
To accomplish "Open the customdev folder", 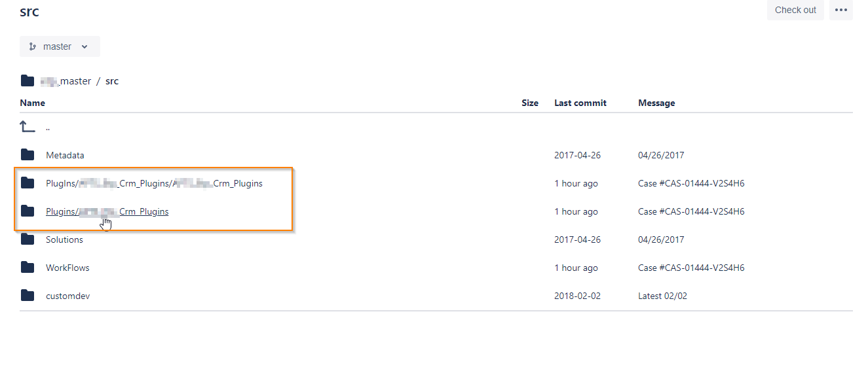I will pyautogui.click(x=67, y=296).
